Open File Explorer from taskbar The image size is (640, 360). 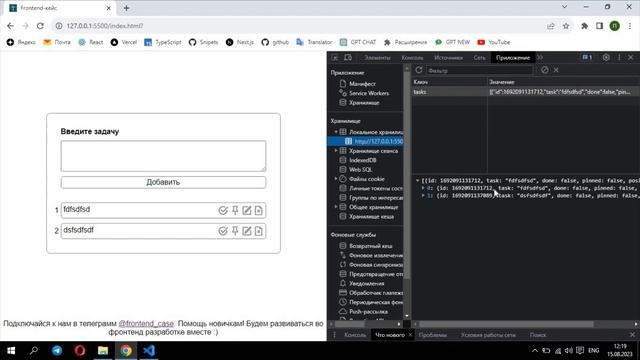(103, 351)
